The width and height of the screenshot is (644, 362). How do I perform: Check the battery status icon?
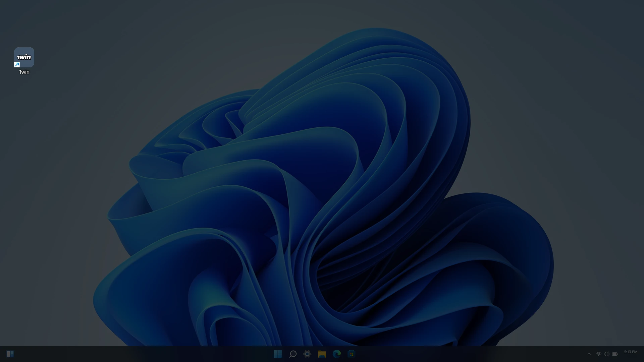pos(615,354)
